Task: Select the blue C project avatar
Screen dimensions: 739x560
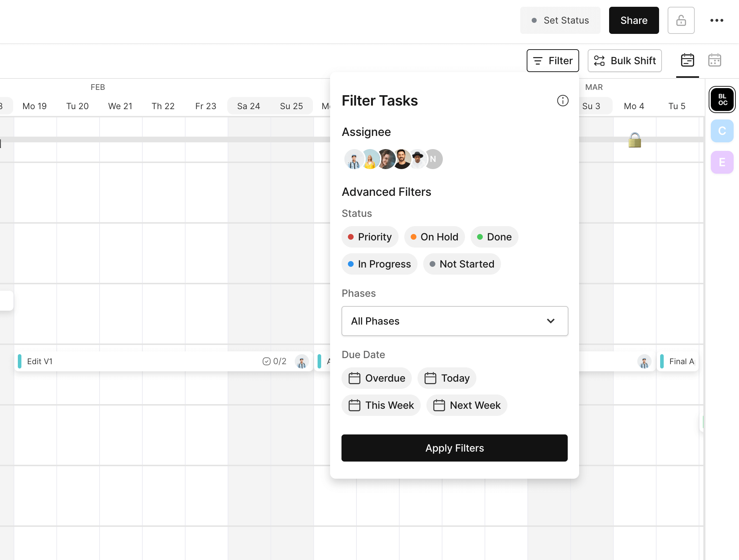Action: 722,131
